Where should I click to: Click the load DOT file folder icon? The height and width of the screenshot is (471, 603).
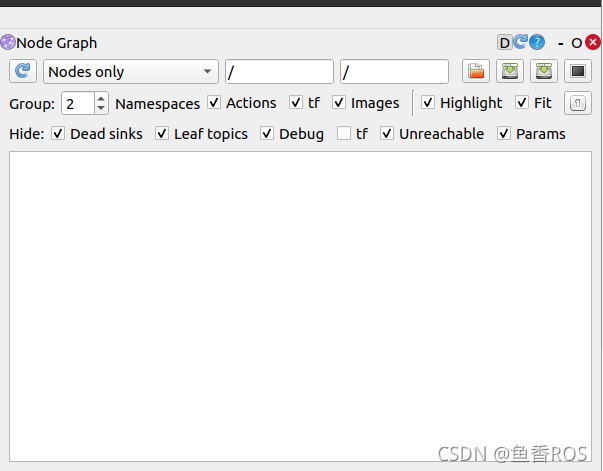pyautogui.click(x=476, y=72)
